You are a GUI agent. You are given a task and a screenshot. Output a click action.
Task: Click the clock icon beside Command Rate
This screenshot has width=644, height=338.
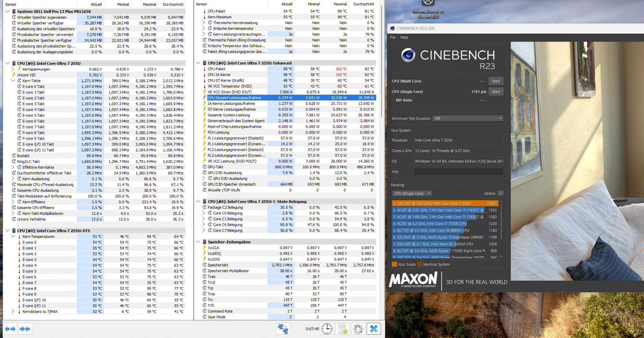pos(205,311)
